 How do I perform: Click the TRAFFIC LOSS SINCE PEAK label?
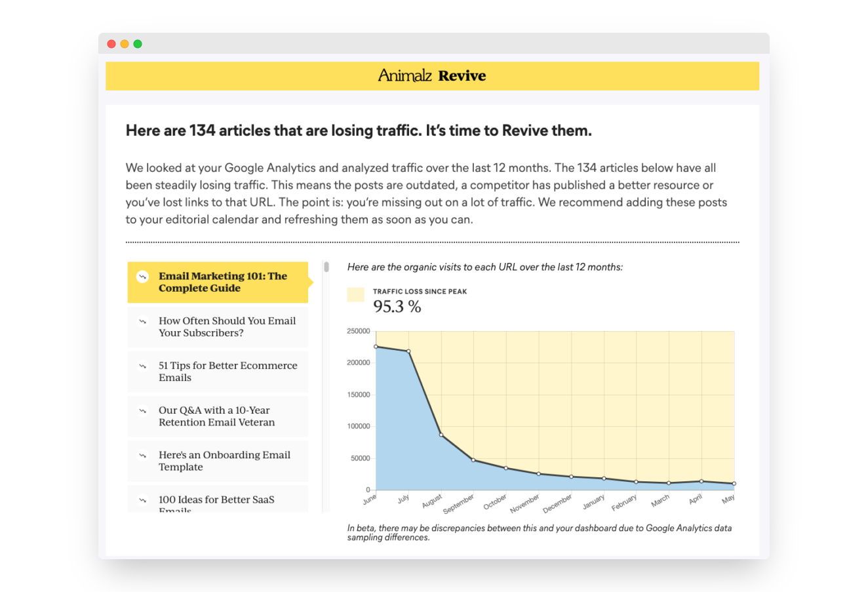tap(420, 292)
